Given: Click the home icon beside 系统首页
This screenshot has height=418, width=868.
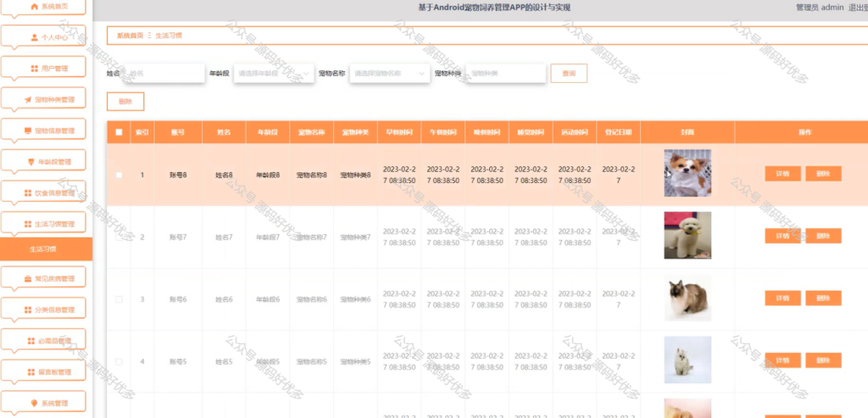Looking at the screenshot, I should 34,7.
